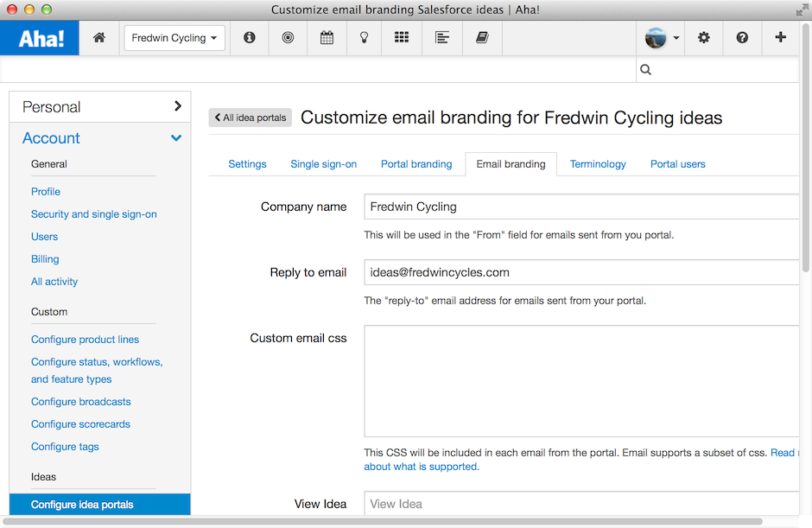
Task: Open the user avatar menu
Action: [x=662, y=38]
